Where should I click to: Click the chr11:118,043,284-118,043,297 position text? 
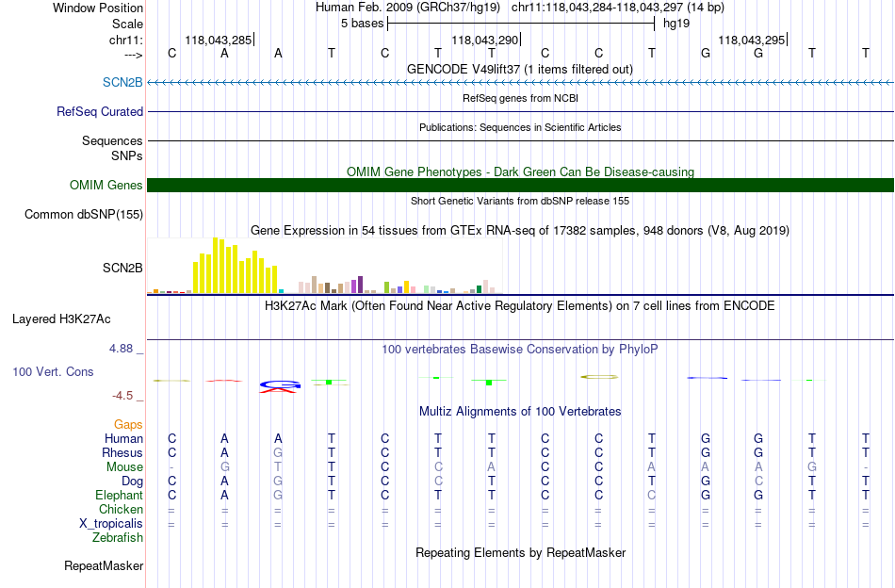[x=618, y=8]
